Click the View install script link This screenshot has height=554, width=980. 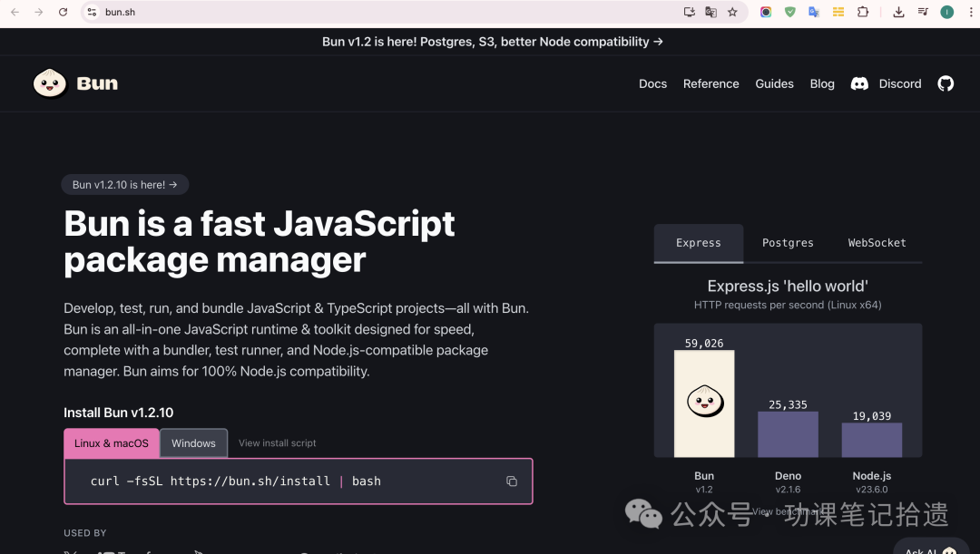(x=277, y=443)
